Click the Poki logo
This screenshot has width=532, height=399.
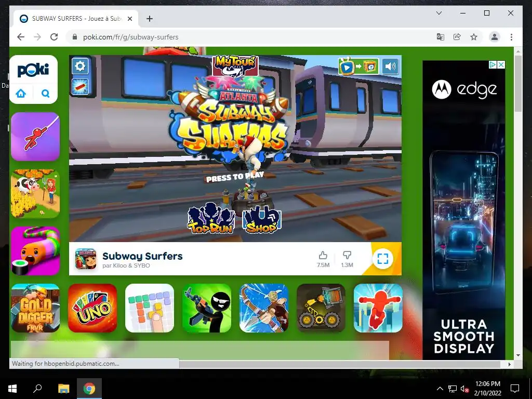point(33,70)
